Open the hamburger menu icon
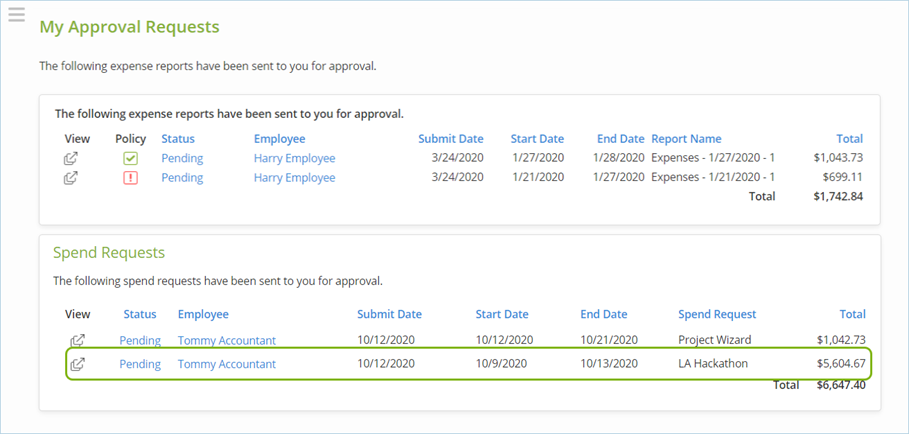 tap(16, 15)
